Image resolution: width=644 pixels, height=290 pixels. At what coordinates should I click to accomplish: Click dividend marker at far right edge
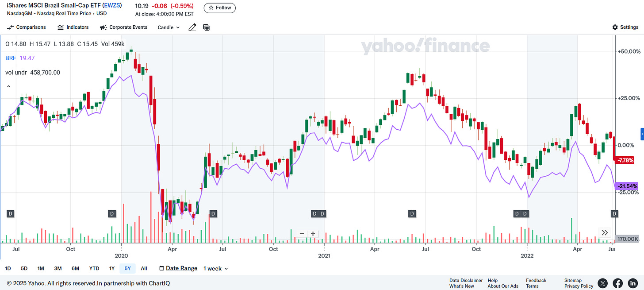click(614, 214)
